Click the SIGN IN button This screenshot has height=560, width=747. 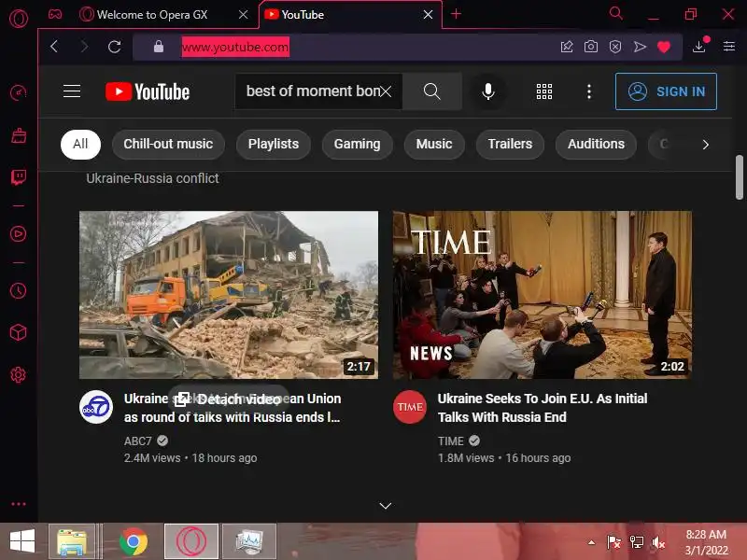click(666, 91)
